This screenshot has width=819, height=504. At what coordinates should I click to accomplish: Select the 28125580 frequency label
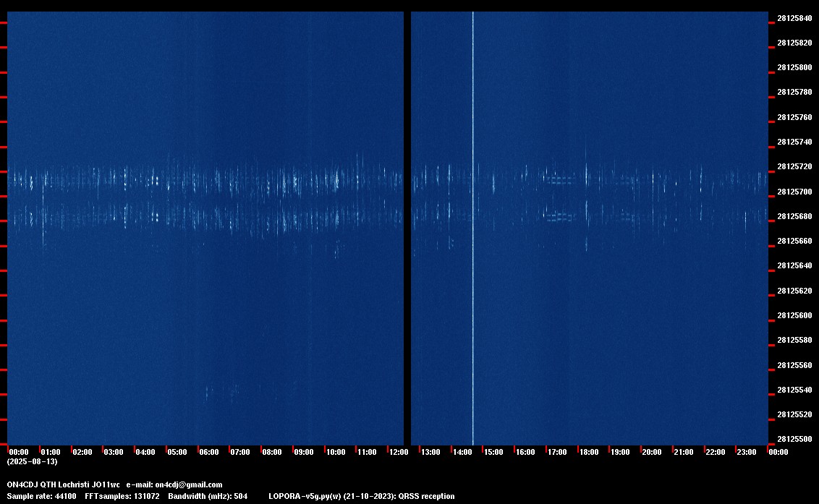pos(794,340)
